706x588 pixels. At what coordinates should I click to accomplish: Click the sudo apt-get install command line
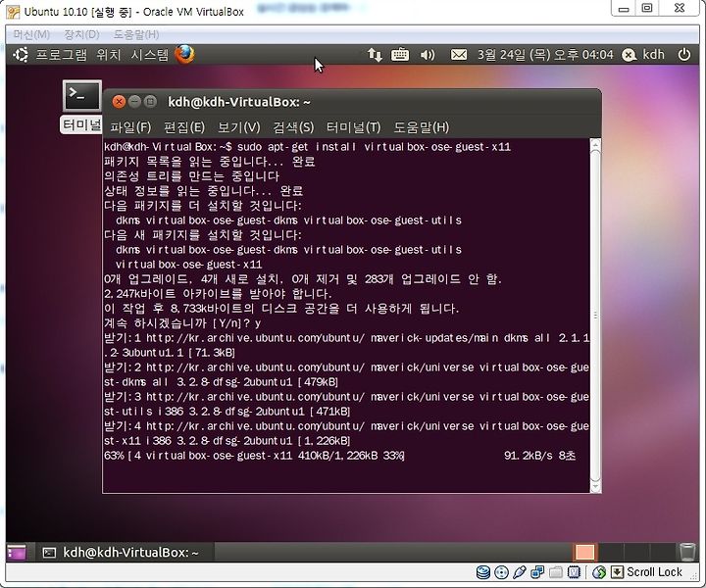[x=307, y=147]
